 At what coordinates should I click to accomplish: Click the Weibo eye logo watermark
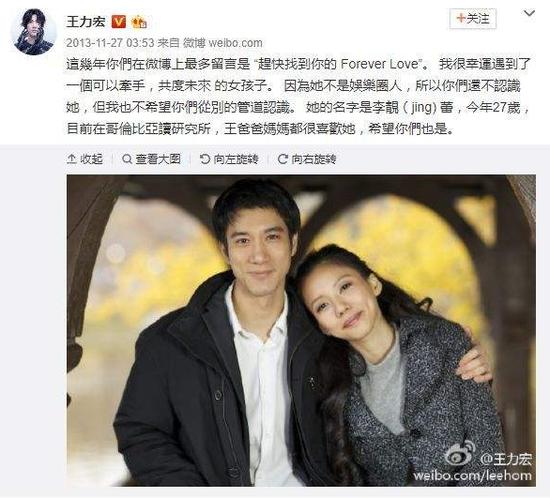coord(460,454)
